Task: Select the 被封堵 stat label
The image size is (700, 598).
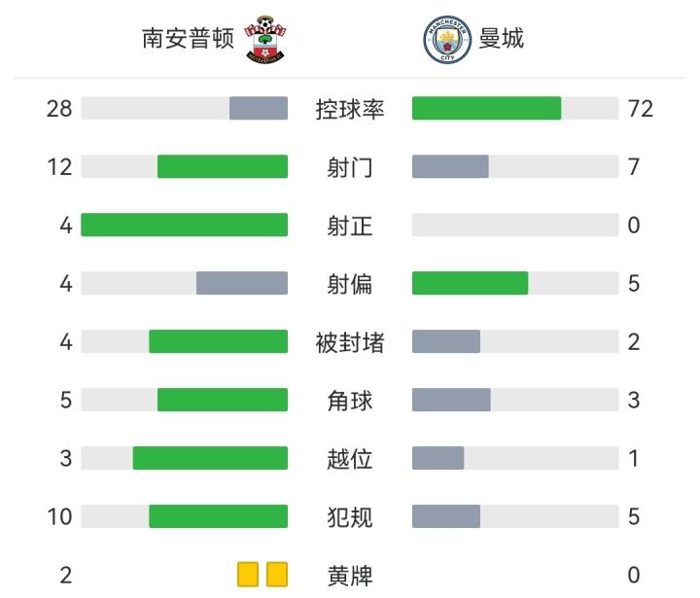Action: tap(350, 342)
